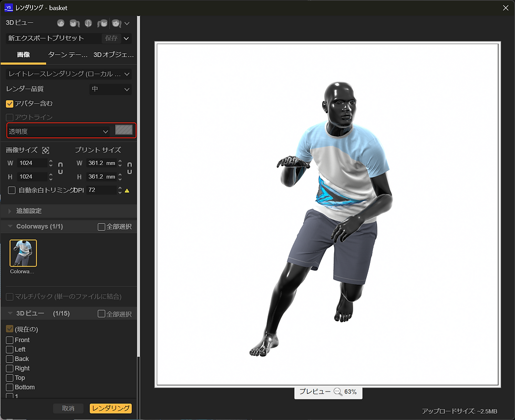Expand the 追加設定 section
The height and width of the screenshot is (420, 515).
pyautogui.click(x=29, y=211)
